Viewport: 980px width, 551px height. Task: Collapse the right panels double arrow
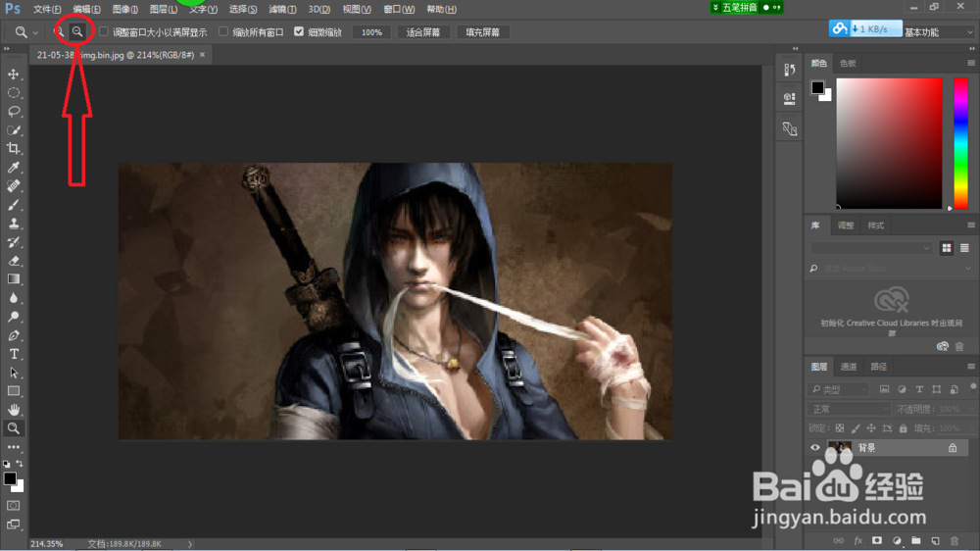[972, 49]
